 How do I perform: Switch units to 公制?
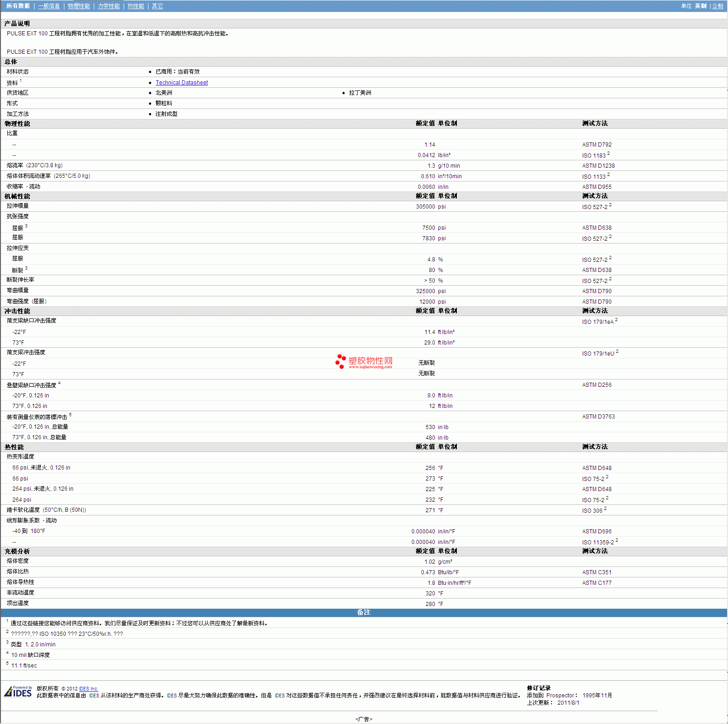click(717, 6)
